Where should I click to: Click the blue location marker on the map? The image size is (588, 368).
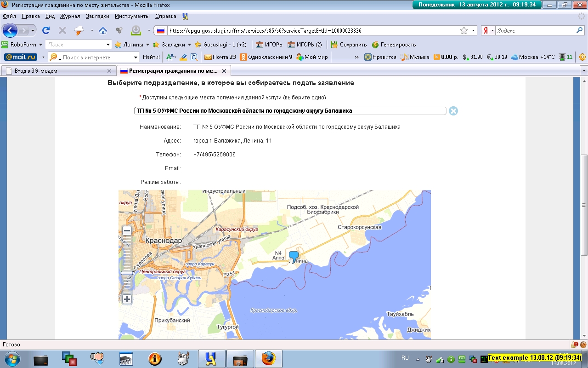tap(294, 256)
